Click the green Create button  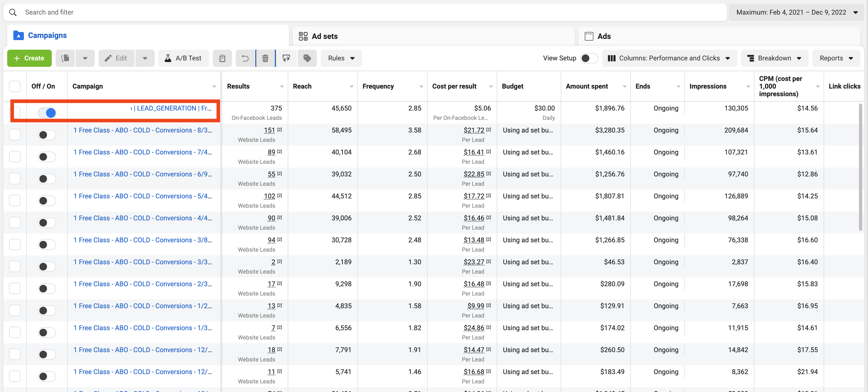point(29,58)
